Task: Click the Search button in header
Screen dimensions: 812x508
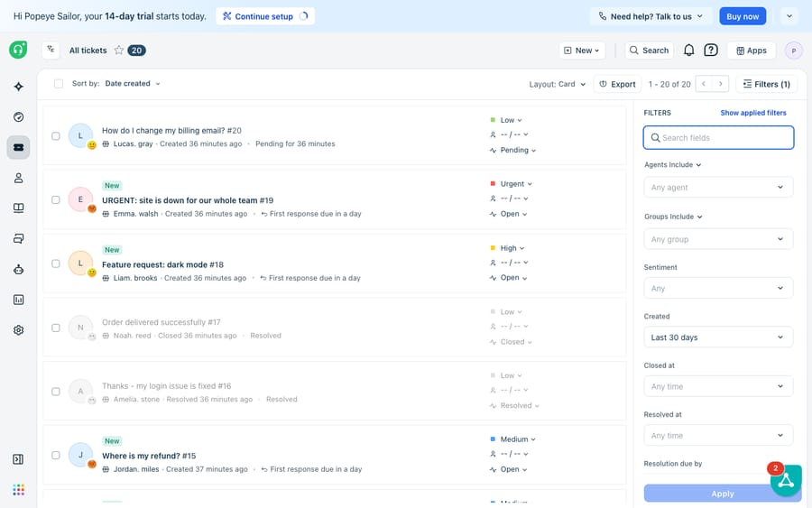Action: tap(649, 51)
